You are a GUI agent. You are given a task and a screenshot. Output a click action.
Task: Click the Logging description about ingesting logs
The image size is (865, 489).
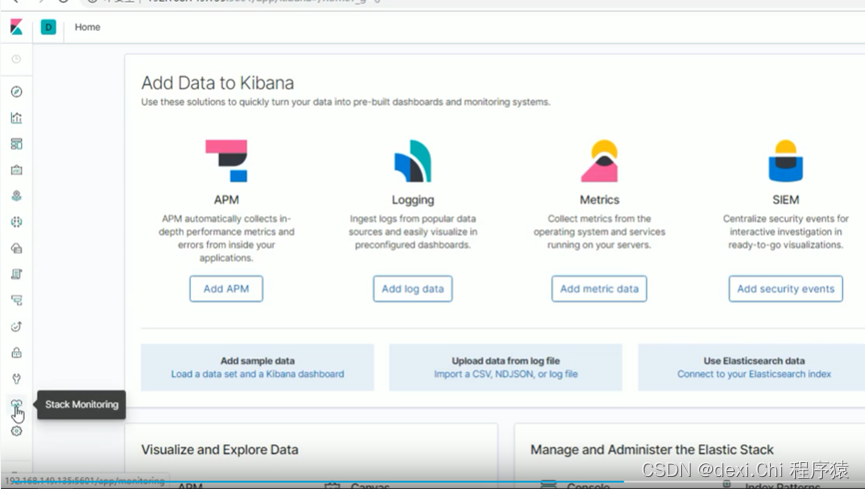(x=413, y=232)
